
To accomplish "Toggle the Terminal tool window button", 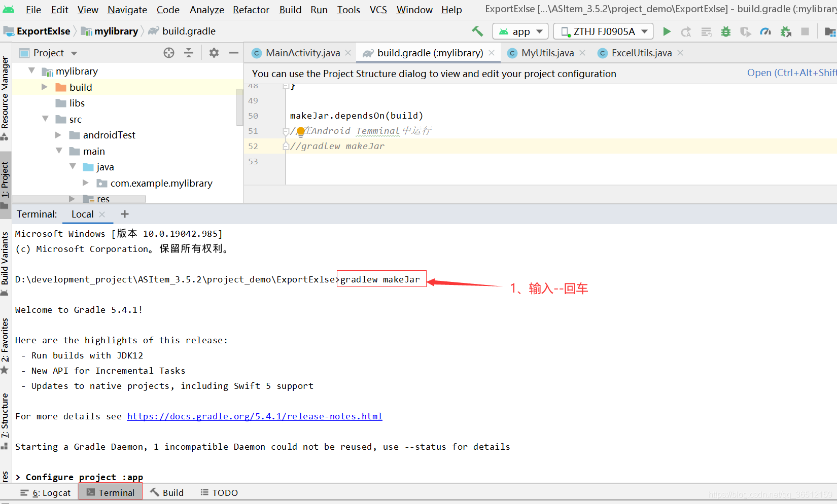I will tap(111, 492).
